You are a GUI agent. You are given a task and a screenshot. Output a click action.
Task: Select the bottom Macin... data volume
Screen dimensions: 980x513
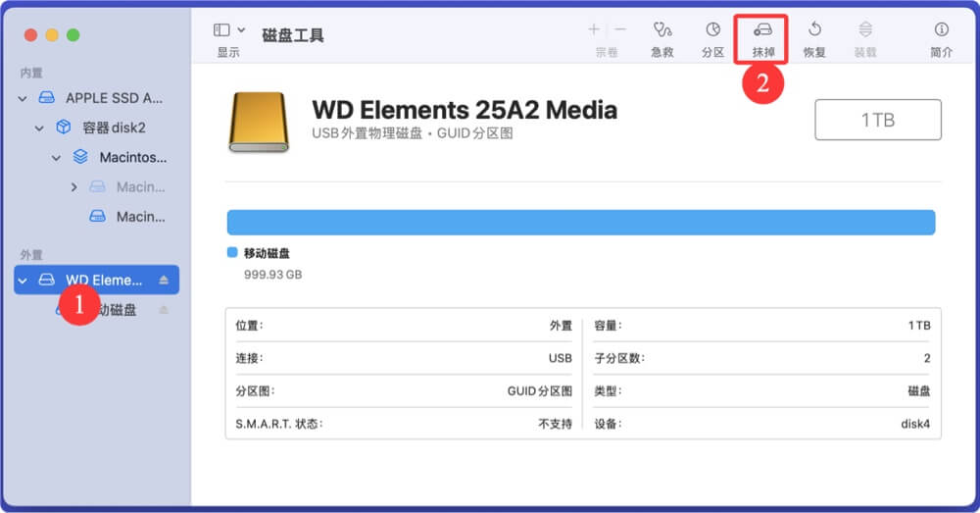point(140,217)
